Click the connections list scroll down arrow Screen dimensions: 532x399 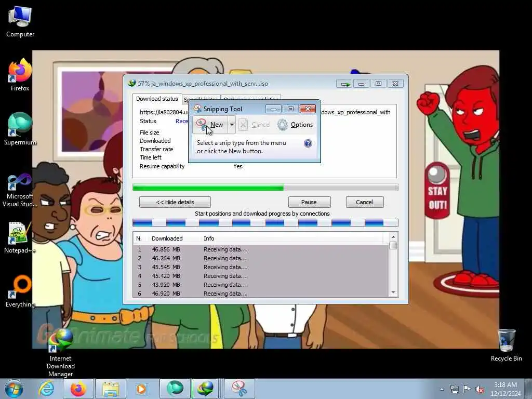tap(393, 292)
